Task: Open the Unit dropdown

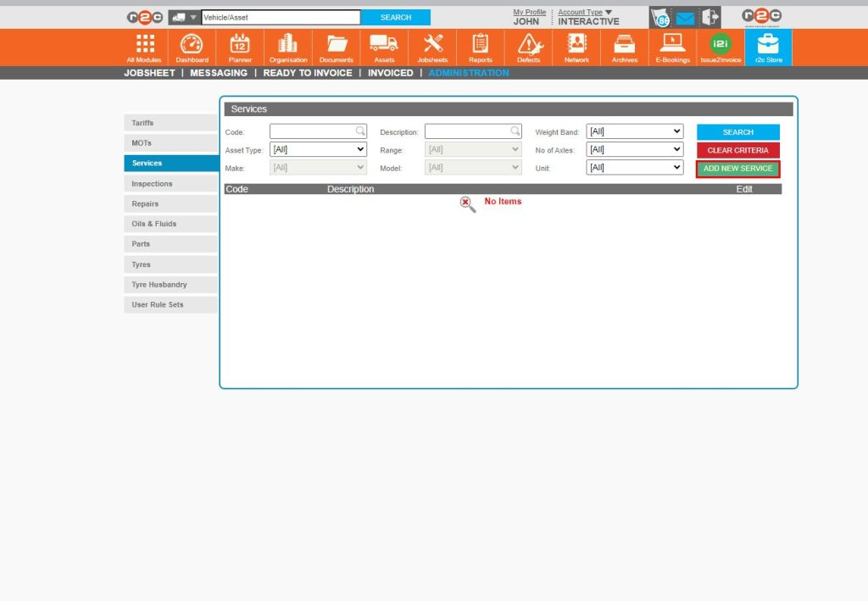Action: pyautogui.click(x=634, y=167)
